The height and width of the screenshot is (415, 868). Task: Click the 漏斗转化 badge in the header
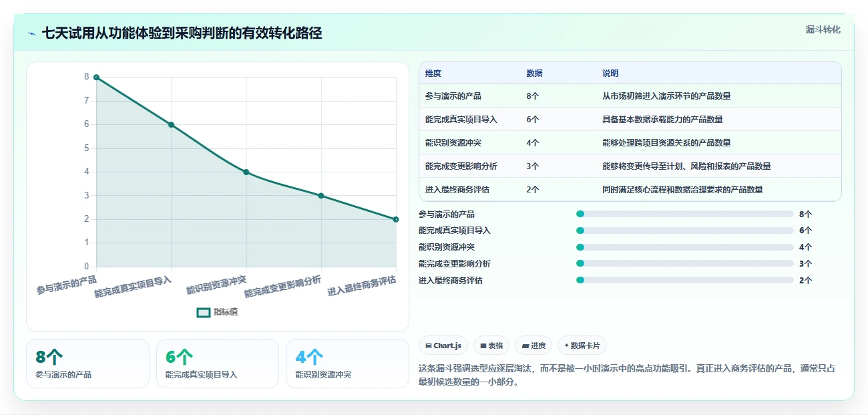823,29
